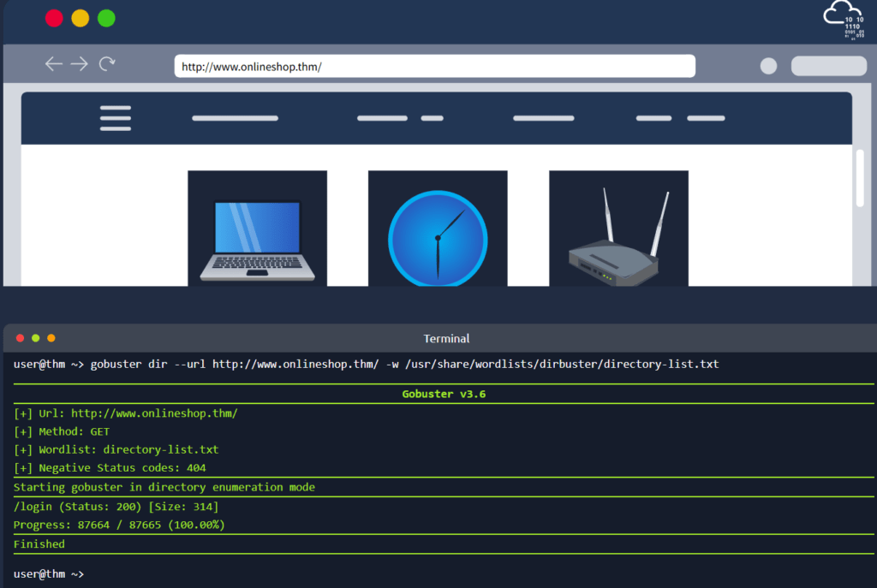The height and width of the screenshot is (588, 877).
Task: Focus the address bar showing www.onlineshop.thm
Action: click(434, 66)
